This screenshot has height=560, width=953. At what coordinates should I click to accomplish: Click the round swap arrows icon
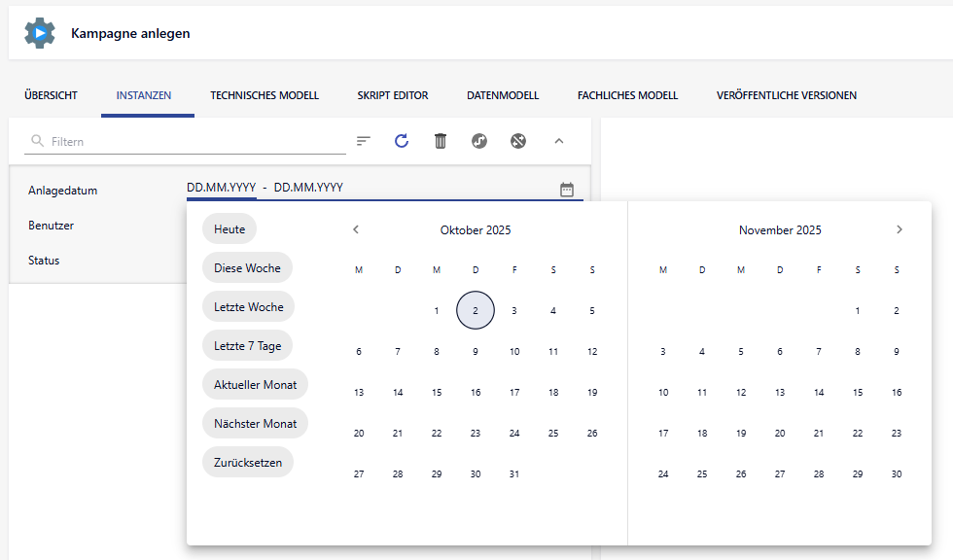pos(479,141)
